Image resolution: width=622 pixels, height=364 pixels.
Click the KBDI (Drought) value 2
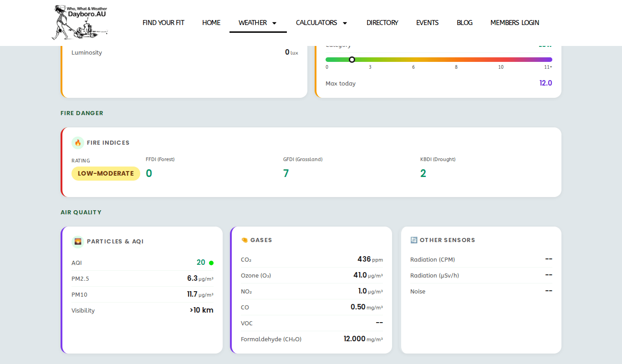(423, 173)
